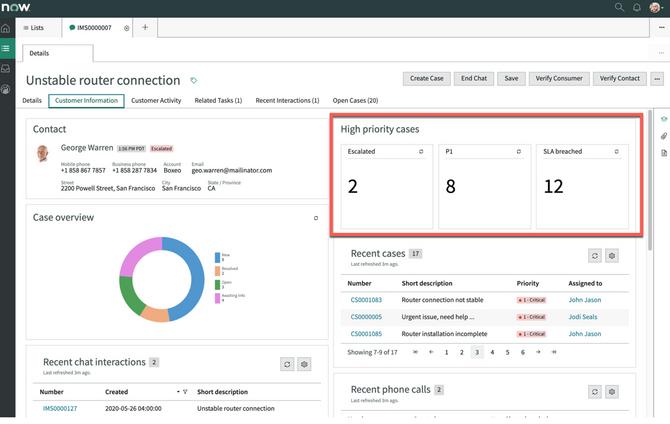Open the list view sidebar icon
Image resolution: width=670 pixels, height=424 pixels.
click(x=6, y=48)
